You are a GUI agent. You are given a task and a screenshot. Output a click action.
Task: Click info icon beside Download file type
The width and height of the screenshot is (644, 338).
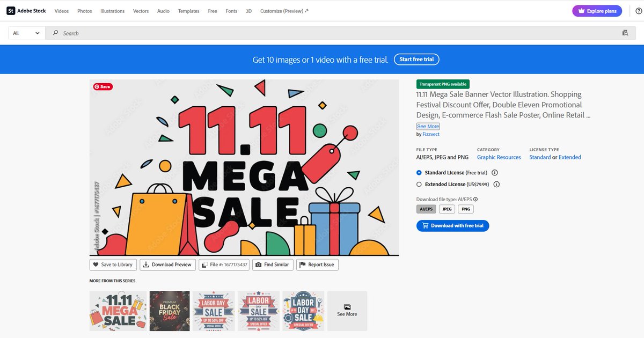pos(475,199)
